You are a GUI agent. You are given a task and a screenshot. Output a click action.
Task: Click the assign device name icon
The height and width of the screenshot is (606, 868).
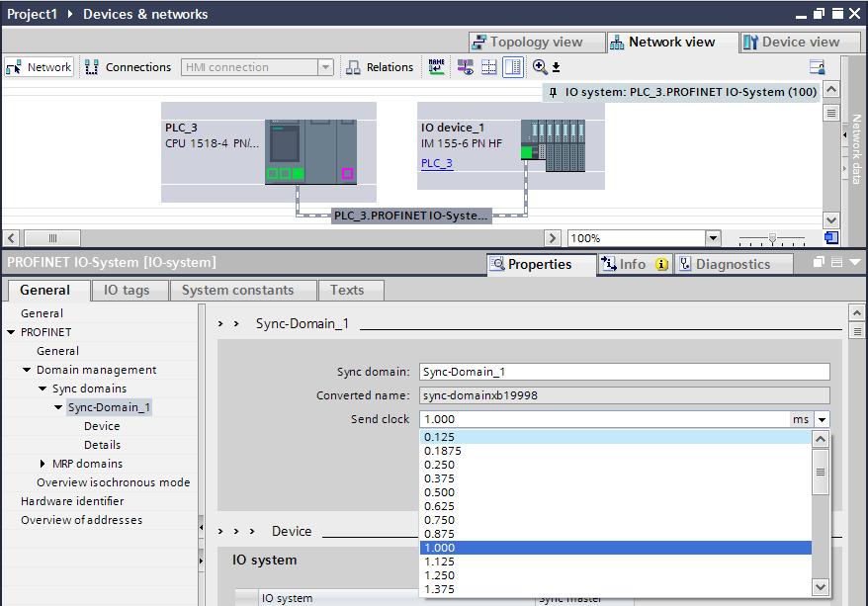(x=436, y=67)
